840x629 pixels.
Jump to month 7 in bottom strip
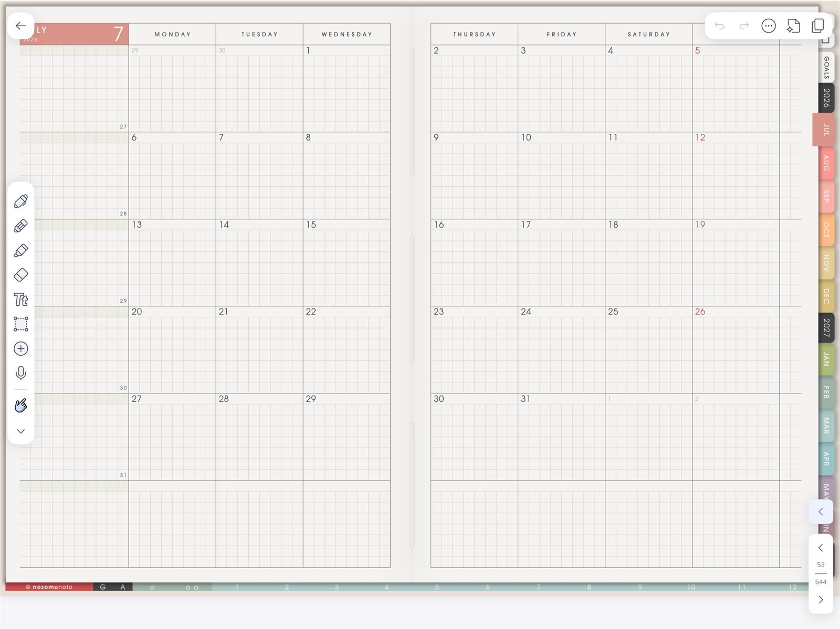pos(538,587)
